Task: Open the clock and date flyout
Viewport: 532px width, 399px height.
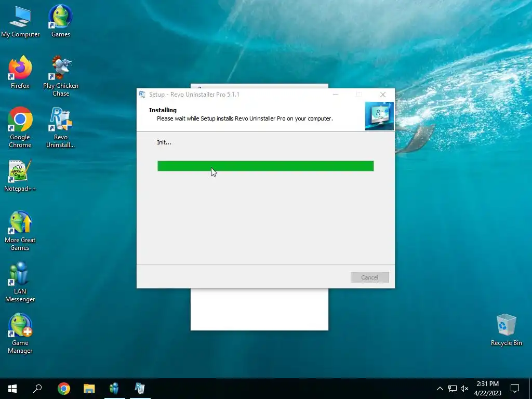Action: pyautogui.click(x=487, y=389)
